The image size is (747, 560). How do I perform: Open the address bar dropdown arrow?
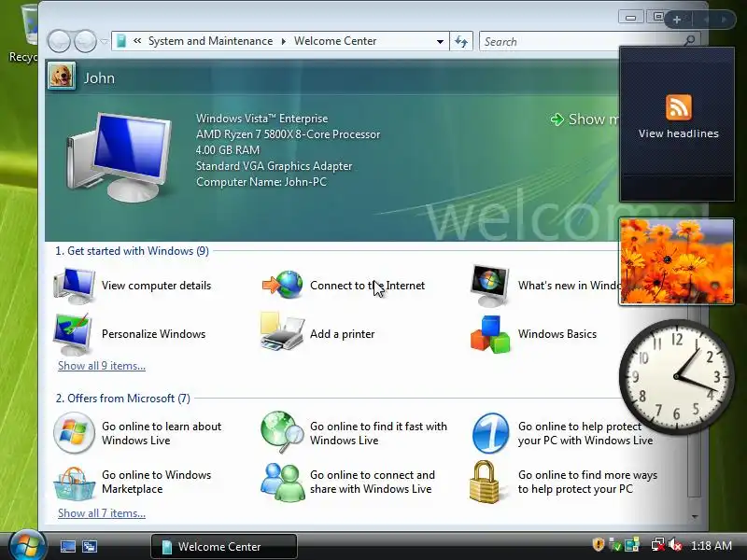[x=440, y=41]
